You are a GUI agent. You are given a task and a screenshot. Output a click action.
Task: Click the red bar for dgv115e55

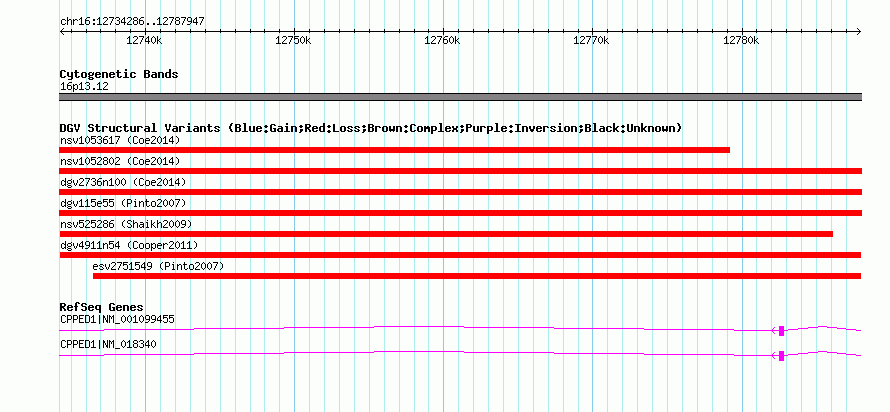[460, 213]
